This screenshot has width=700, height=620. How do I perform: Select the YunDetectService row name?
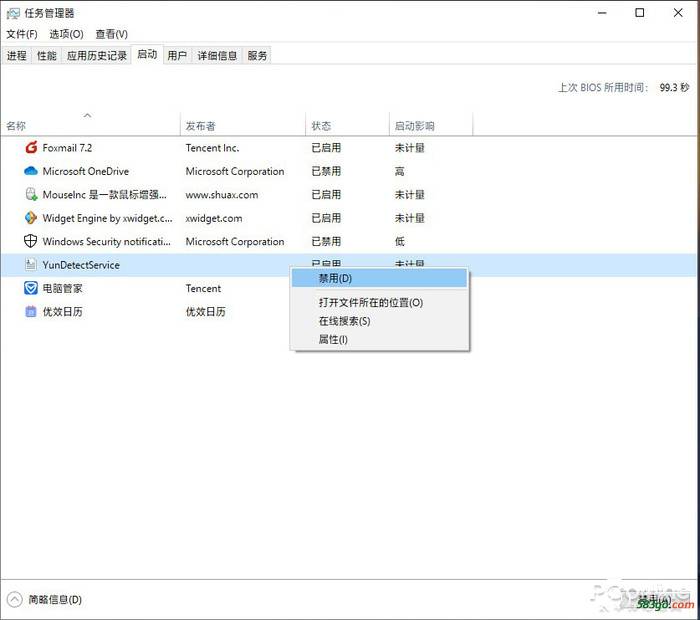click(81, 265)
